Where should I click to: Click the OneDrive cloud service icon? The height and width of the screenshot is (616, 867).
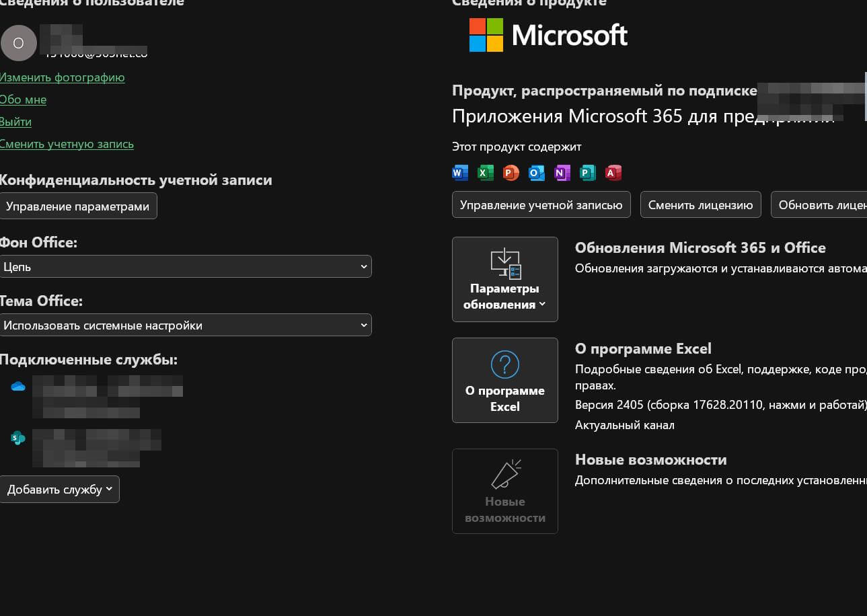point(18,386)
